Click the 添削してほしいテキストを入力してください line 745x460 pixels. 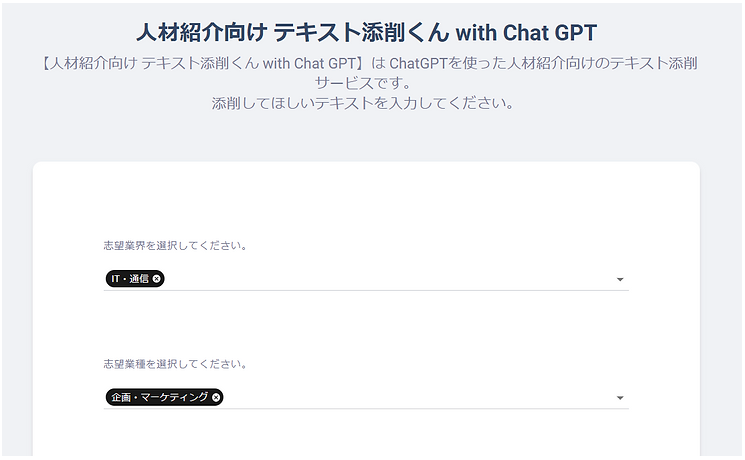coord(363,102)
